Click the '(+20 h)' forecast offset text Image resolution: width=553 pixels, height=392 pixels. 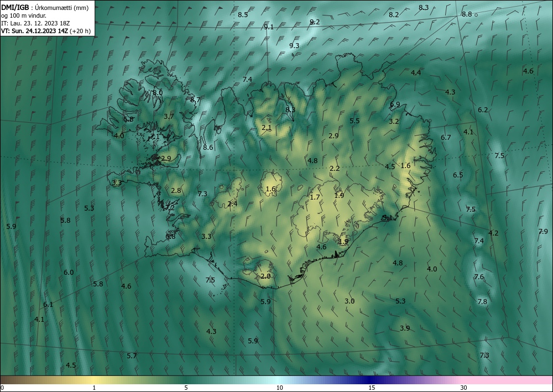tap(80, 31)
